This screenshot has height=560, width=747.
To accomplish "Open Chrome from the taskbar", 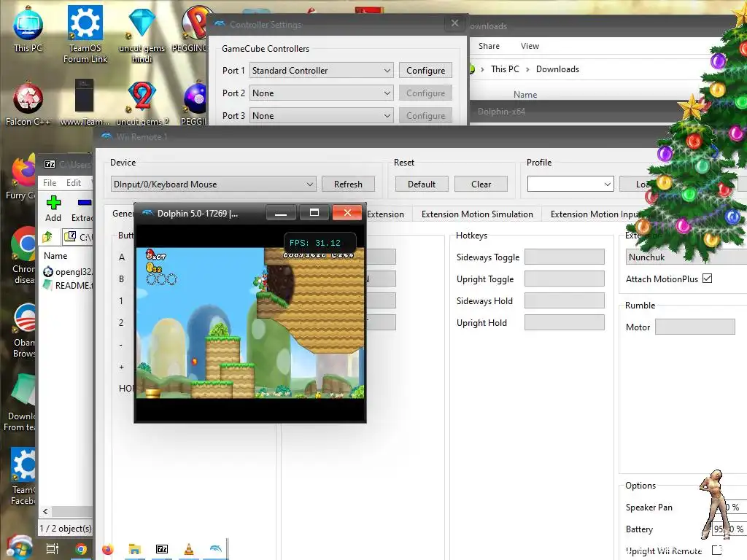I will [x=81, y=549].
